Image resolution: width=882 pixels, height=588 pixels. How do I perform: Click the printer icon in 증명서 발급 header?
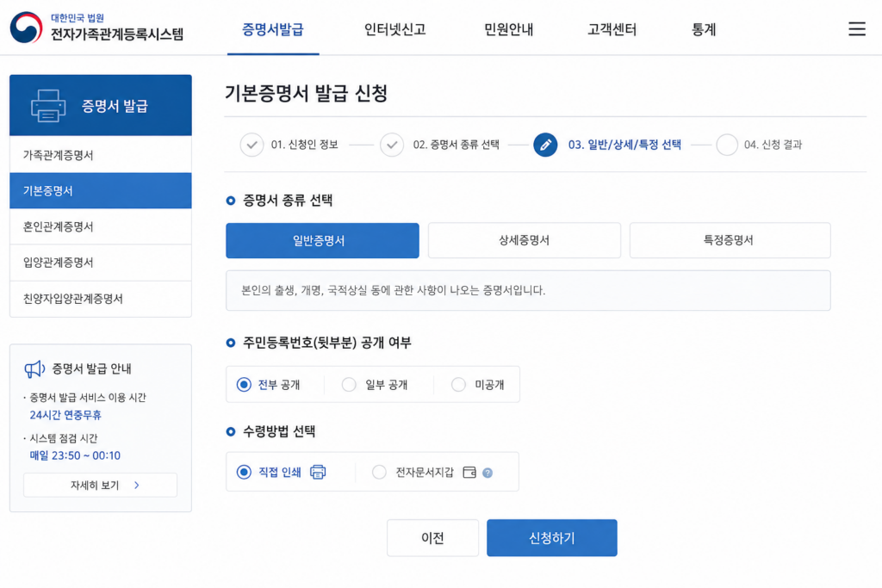pos(48,106)
